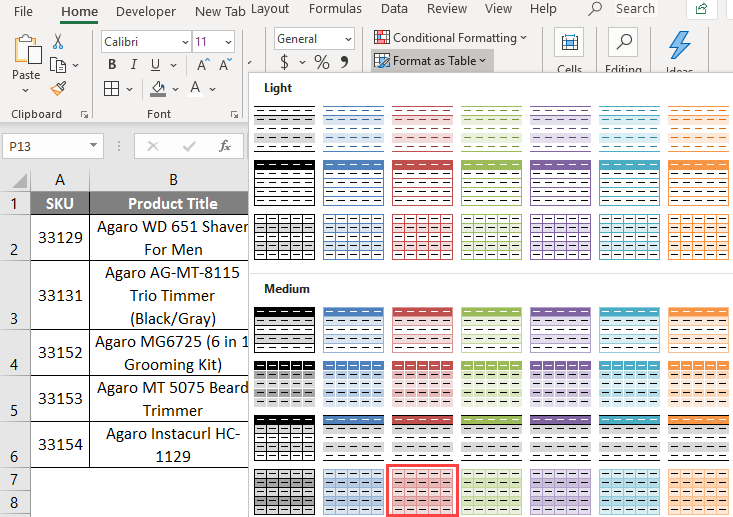Viewport: 733px width, 517px height.
Task: Open Conditional Formatting menu
Action: pyautogui.click(x=451, y=37)
